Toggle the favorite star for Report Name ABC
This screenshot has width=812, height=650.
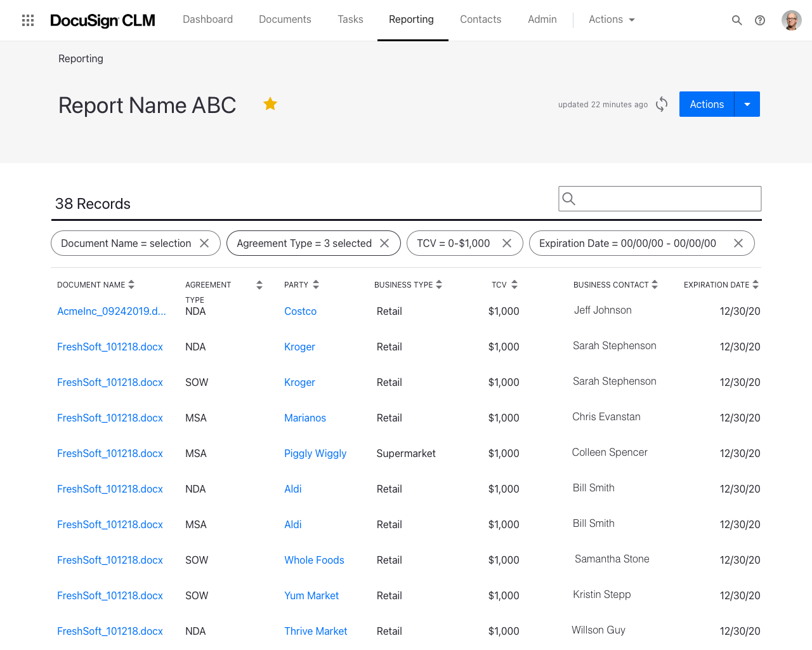[270, 103]
